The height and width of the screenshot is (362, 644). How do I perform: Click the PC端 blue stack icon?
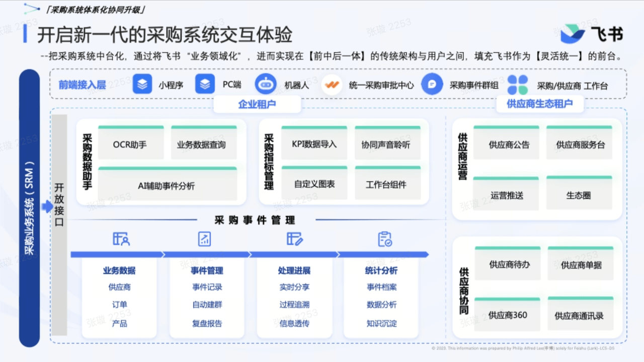[x=205, y=85]
